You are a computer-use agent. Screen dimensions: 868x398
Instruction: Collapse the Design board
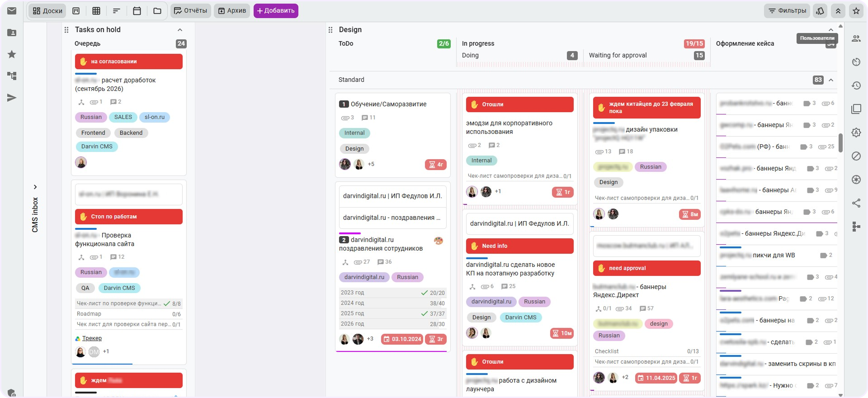point(831,30)
